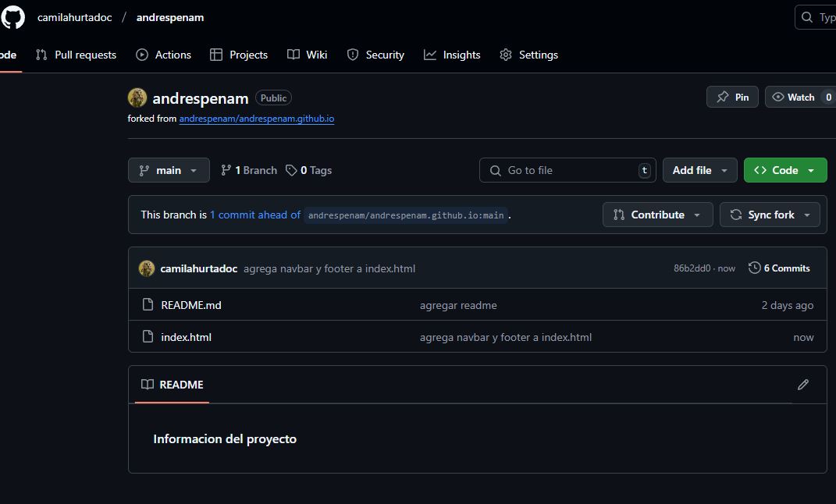Click the Sync fork button
Screen dimensions: 836x504
[770, 215]
